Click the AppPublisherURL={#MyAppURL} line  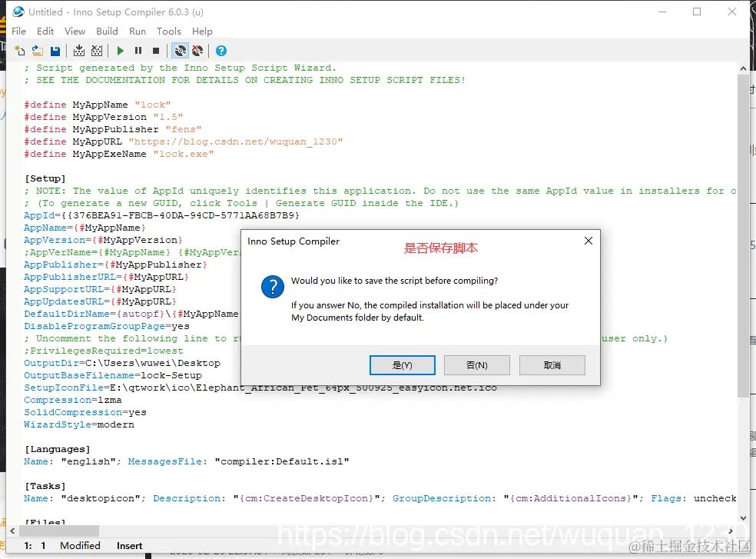point(107,277)
